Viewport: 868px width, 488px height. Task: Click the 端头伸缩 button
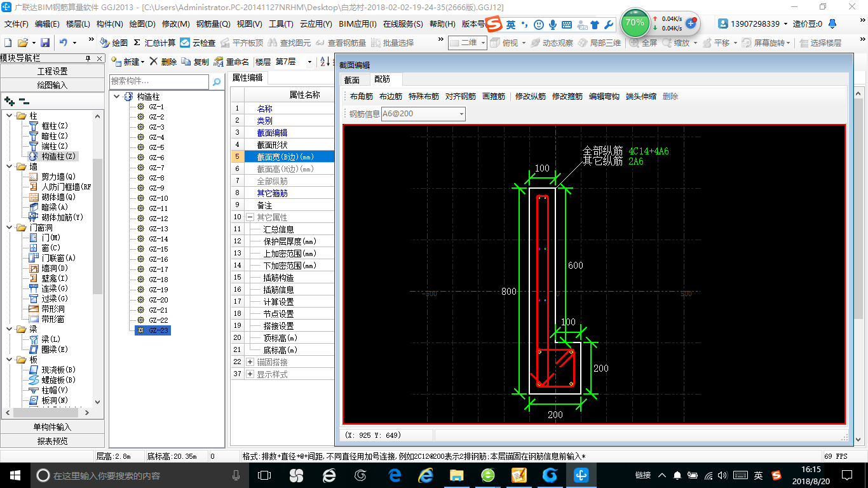(x=641, y=97)
